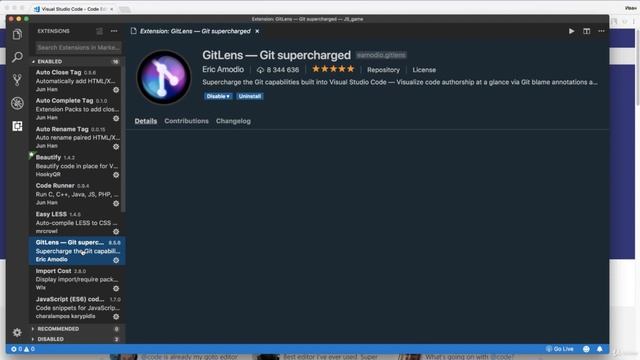640x360 pixels.
Task: Open the gear menu for JavaScript (ES6) code snippets
Action: pos(116,316)
